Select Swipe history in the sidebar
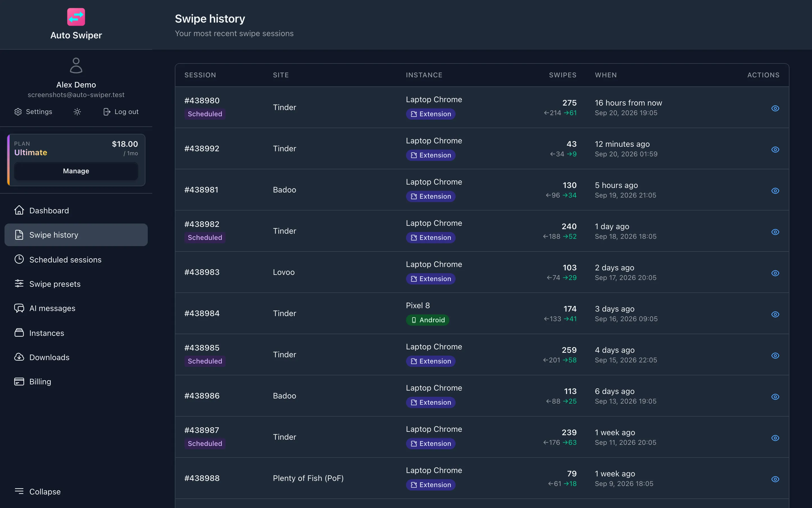Viewport: 812px width, 508px height. [76, 235]
